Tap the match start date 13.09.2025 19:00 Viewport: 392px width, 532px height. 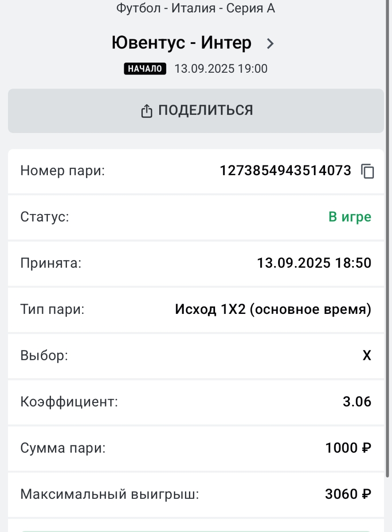[221, 69]
